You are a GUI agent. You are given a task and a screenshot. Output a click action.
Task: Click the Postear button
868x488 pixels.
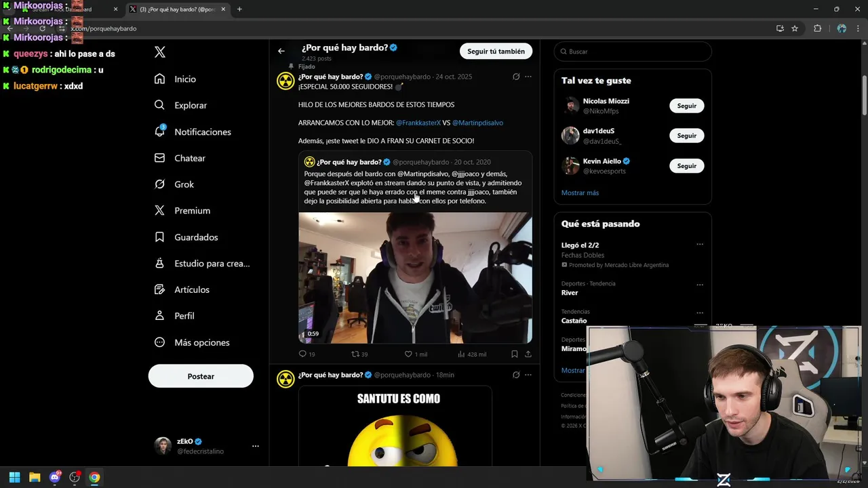201,376
